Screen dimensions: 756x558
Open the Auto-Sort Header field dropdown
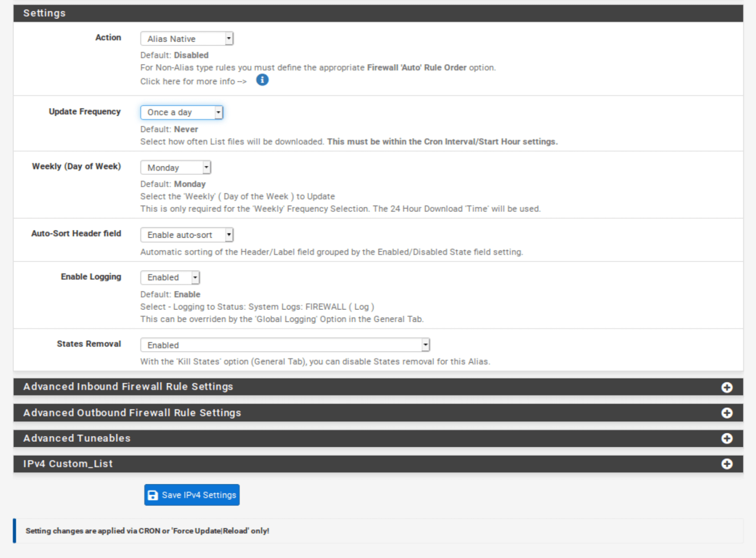[187, 235]
